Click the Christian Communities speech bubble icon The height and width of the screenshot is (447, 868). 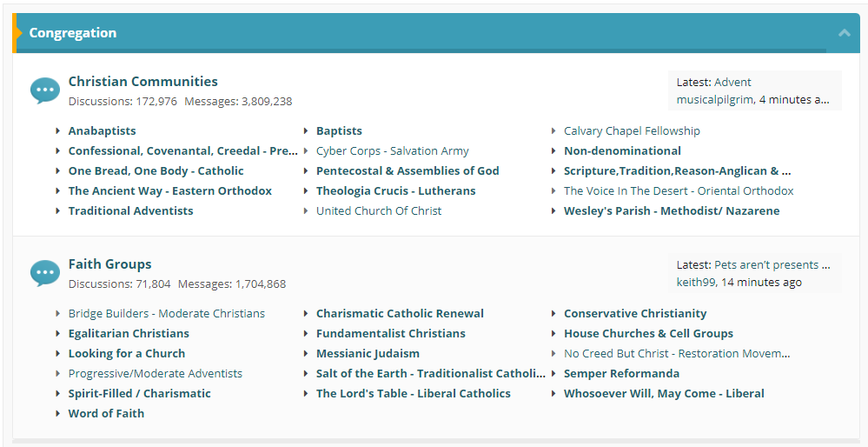tap(44, 90)
